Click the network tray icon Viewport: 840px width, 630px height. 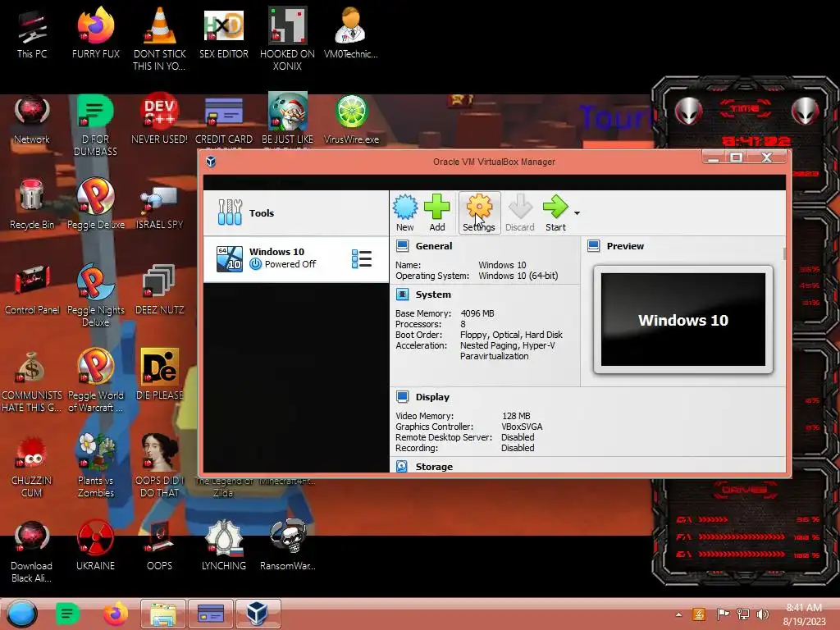pyautogui.click(x=743, y=614)
